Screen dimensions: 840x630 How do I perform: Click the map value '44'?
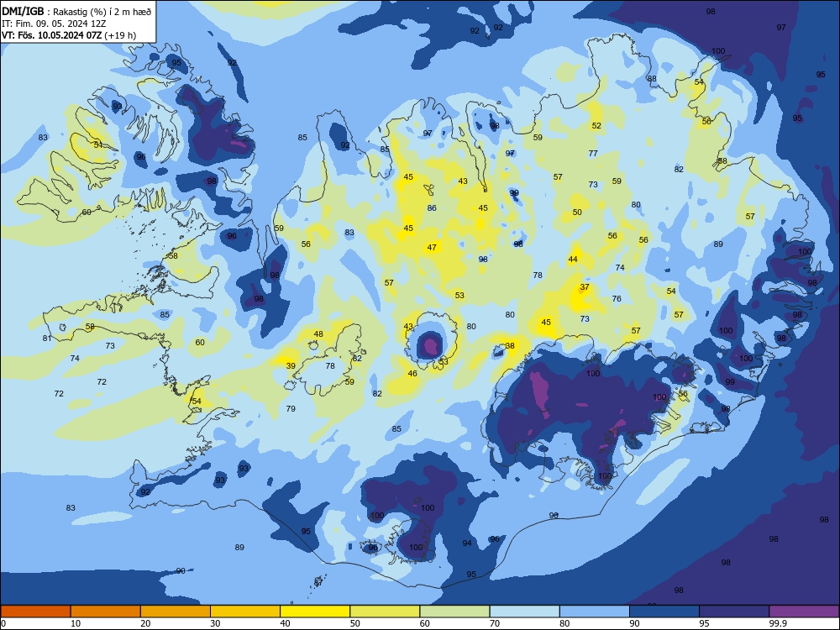click(573, 260)
